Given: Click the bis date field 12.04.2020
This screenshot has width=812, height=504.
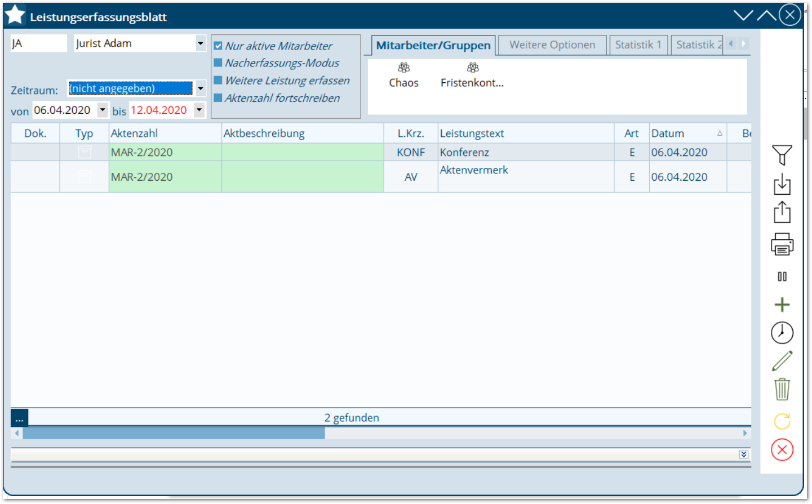Looking at the screenshot, I should coord(161,110).
